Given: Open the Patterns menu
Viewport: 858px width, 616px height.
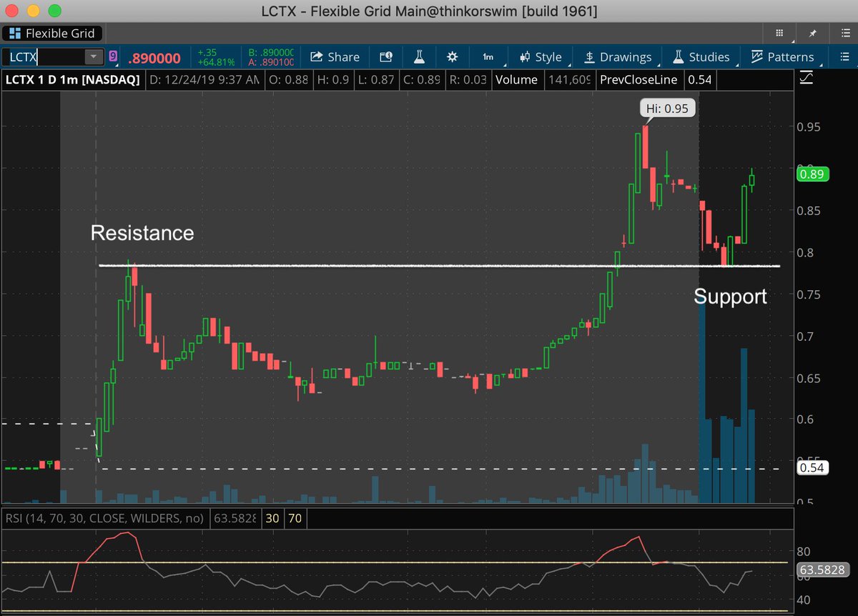Looking at the screenshot, I should [782, 57].
